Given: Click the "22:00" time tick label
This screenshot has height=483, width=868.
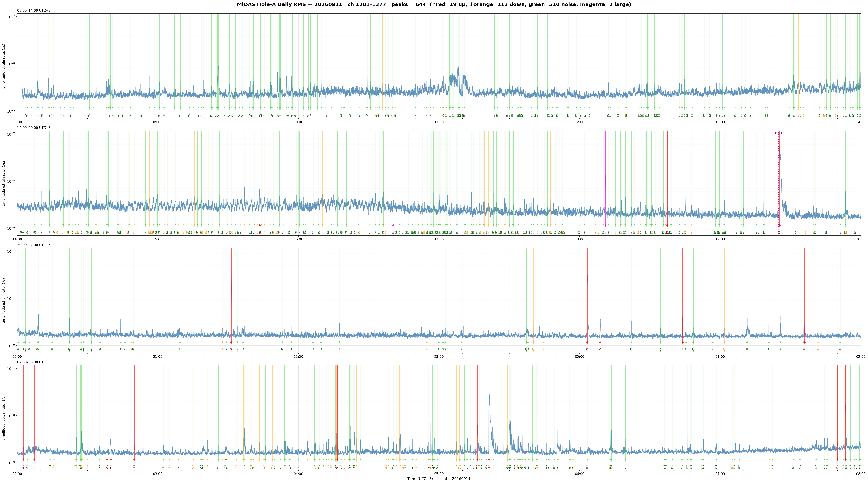Looking at the screenshot, I should click(x=298, y=357).
